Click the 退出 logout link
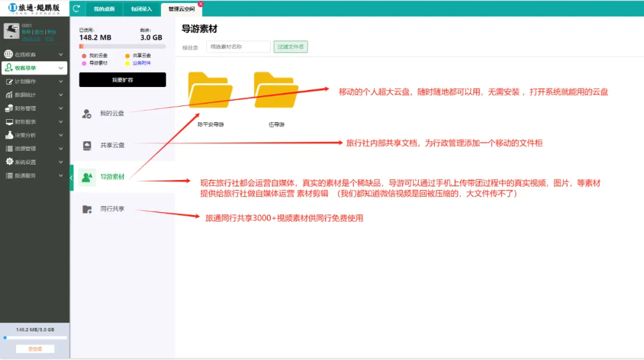 point(39,32)
